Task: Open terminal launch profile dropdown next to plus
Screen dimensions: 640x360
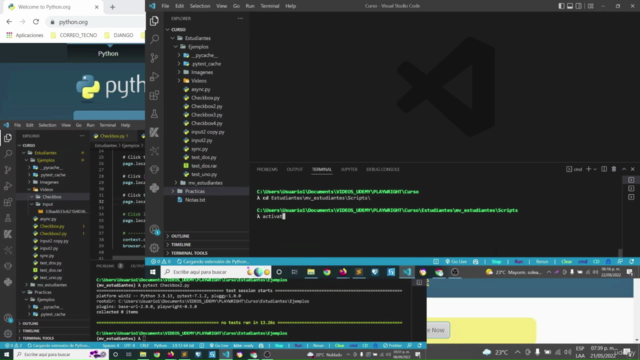Action: pyautogui.click(x=595, y=169)
